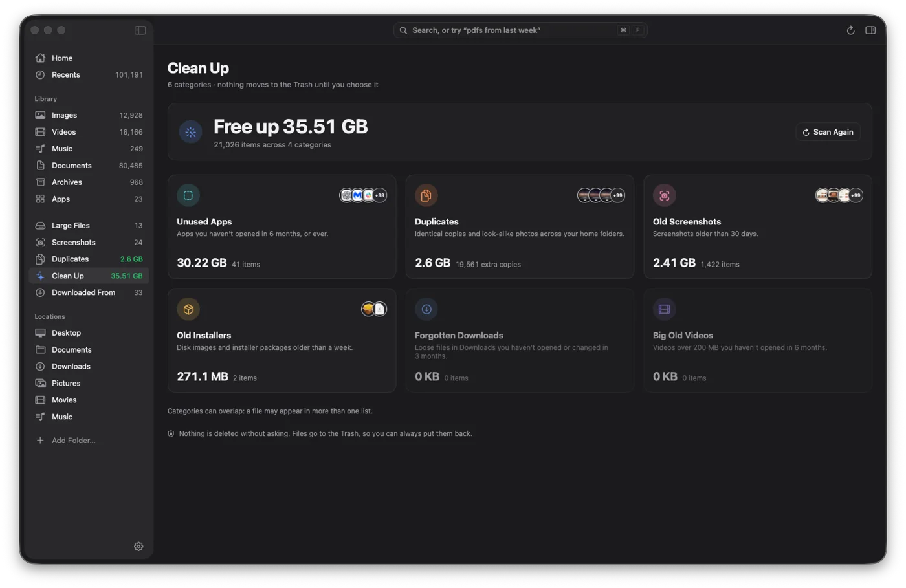Select Apps in the sidebar

pos(89,199)
